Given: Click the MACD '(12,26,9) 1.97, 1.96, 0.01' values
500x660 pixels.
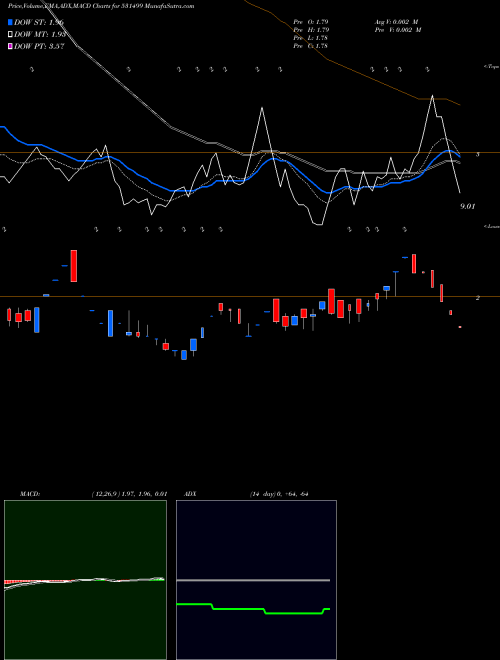Looking at the screenshot, I should pos(129,494).
